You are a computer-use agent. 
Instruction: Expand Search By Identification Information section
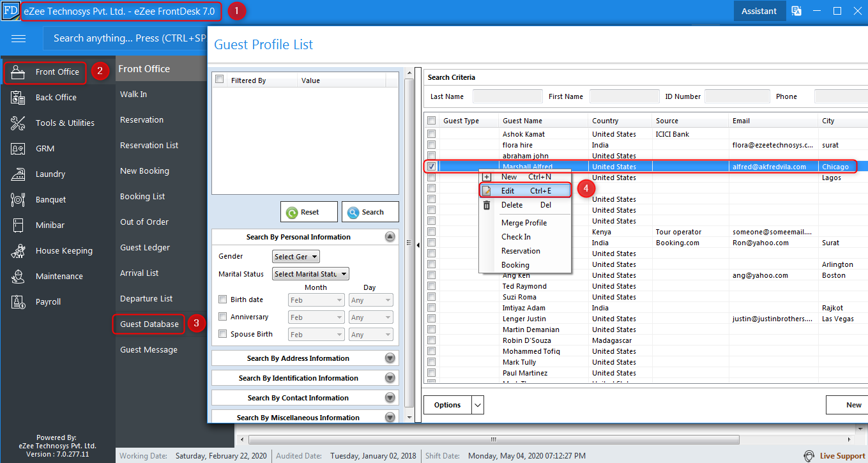[390, 378]
